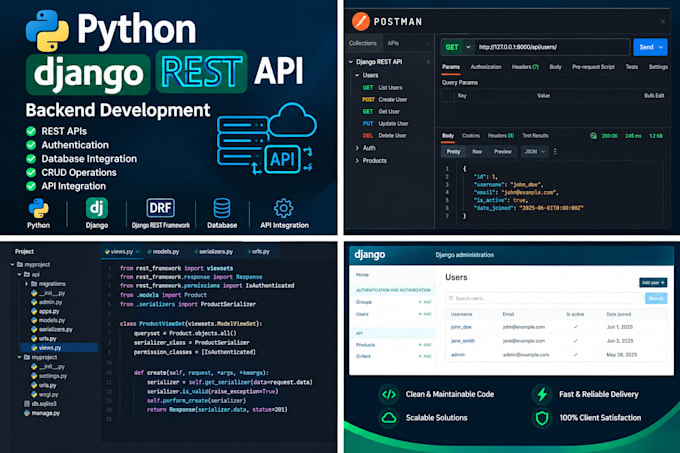Select the PUT Update User request
The height and width of the screenshot is (453, 680).
click(385, 123)
